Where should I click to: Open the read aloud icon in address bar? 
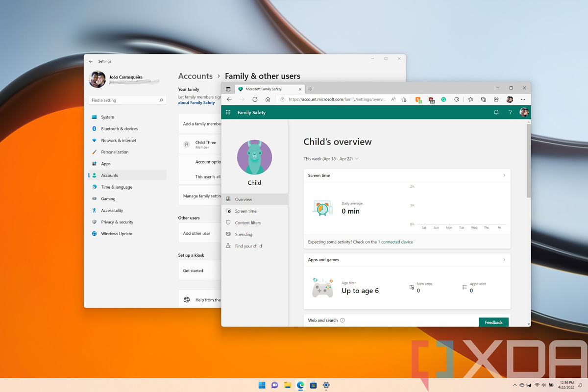click(393, 99)
